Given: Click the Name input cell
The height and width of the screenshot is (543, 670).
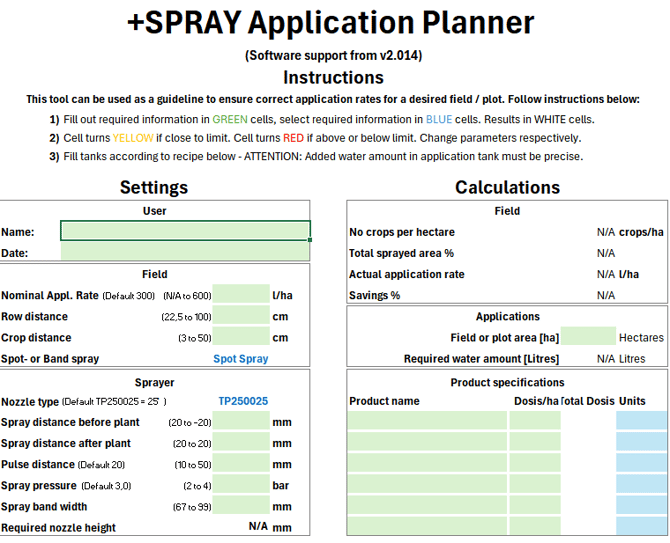Looking at the screenshot, I should pos(185,231).
